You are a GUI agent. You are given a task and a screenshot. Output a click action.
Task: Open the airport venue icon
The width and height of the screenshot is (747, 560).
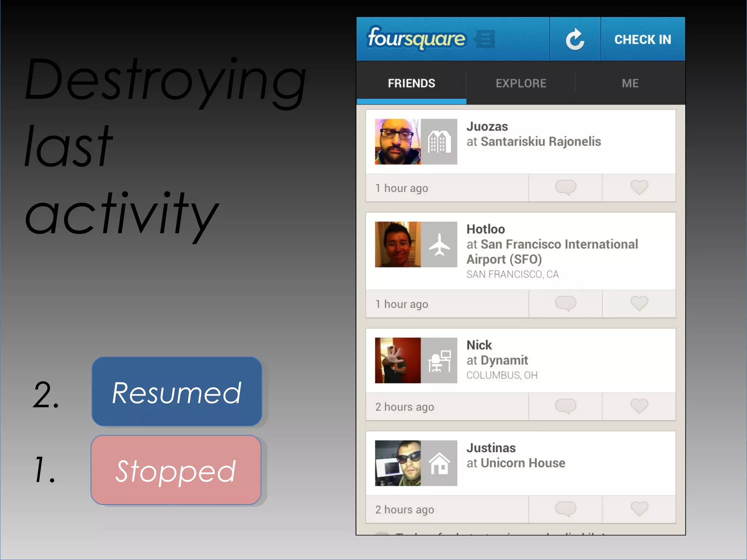click(439, 245)
